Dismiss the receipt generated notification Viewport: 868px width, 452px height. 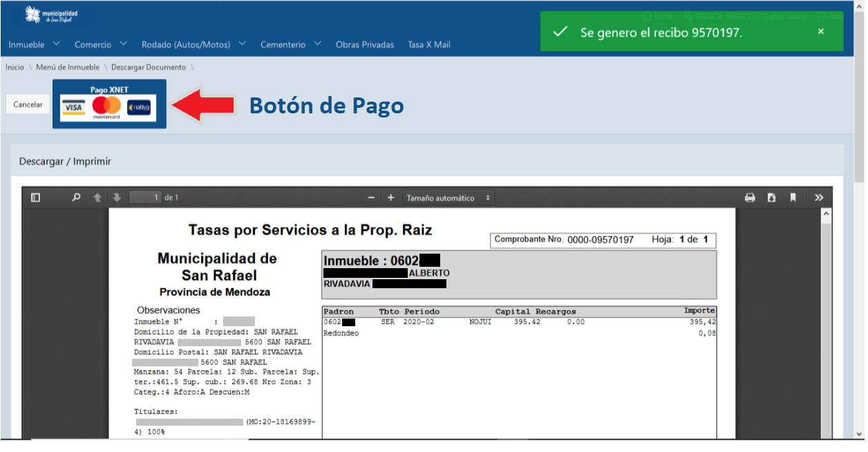(x=820, y=32)
